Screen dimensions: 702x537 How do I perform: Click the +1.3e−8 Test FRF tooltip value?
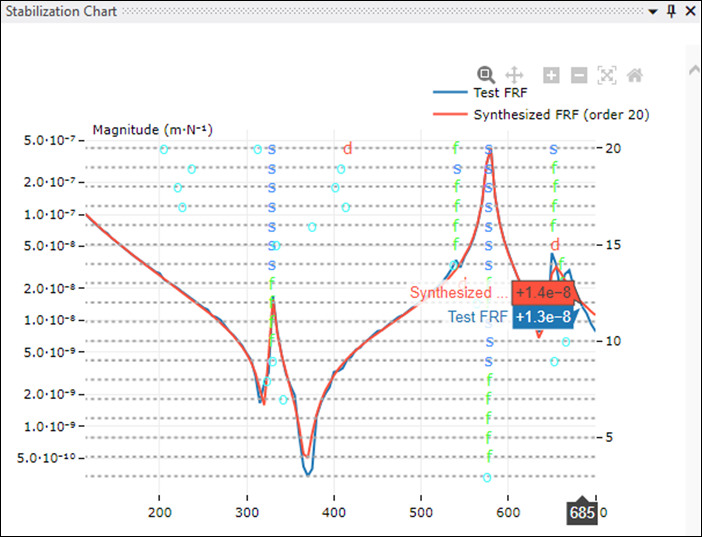coord(543,317)
